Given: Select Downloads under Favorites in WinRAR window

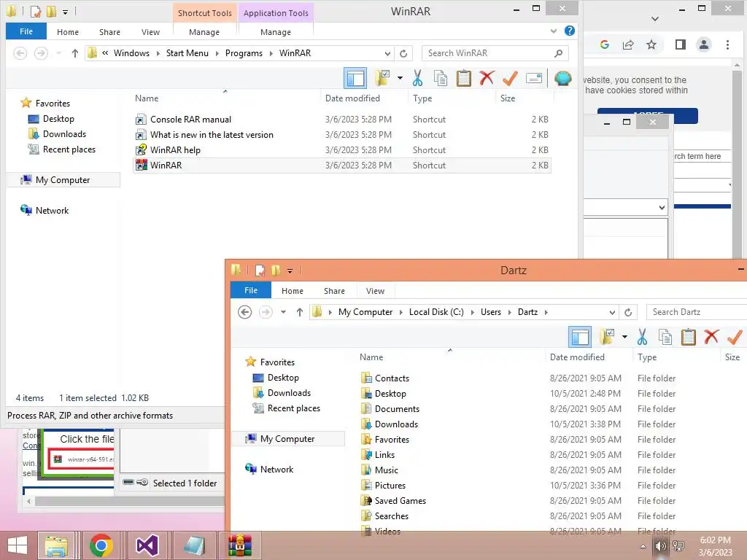Looking at the screenshot, I should [x=64, y=134].
